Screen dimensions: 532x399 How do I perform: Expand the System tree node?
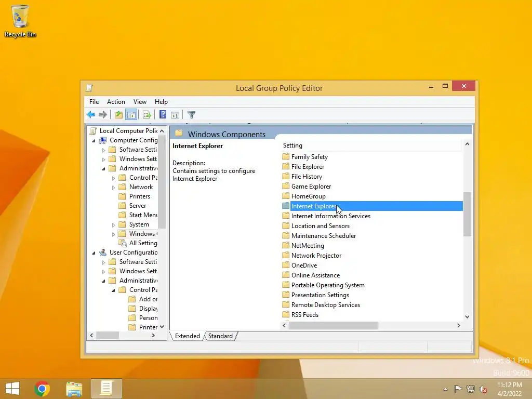click(113, 224)
